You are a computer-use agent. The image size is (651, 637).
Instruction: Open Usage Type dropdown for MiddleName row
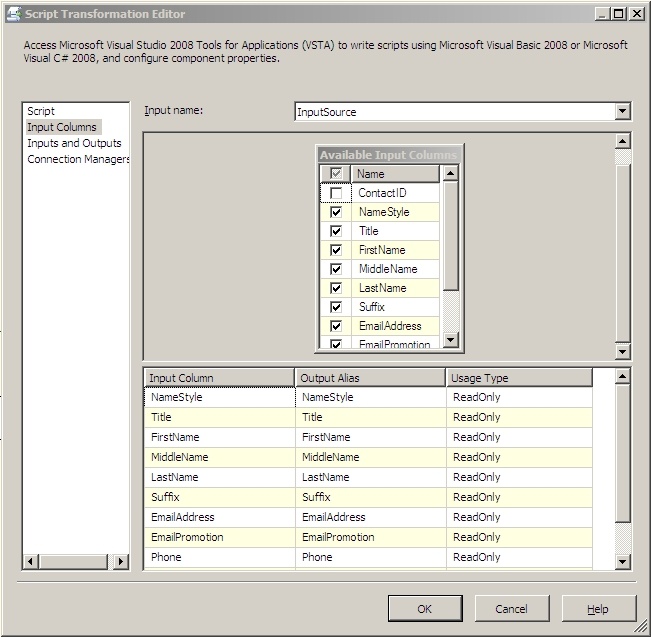click(520, 457)
